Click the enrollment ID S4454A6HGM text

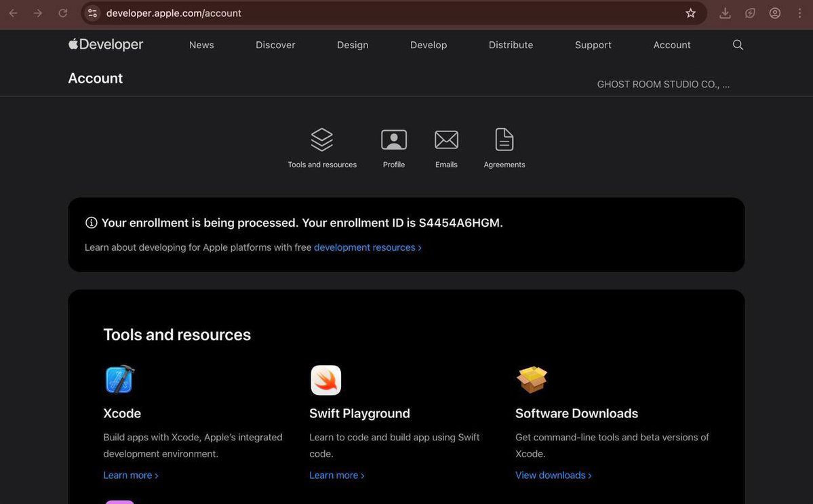[x=459, y=223]
